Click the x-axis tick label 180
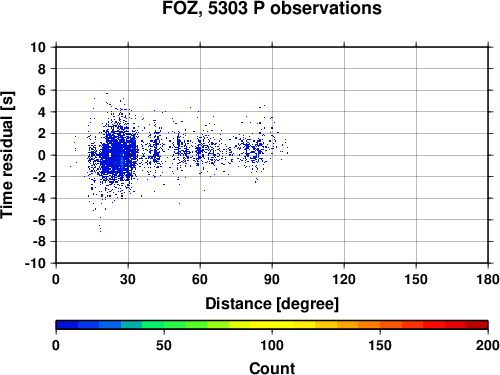 coord(488,279)
